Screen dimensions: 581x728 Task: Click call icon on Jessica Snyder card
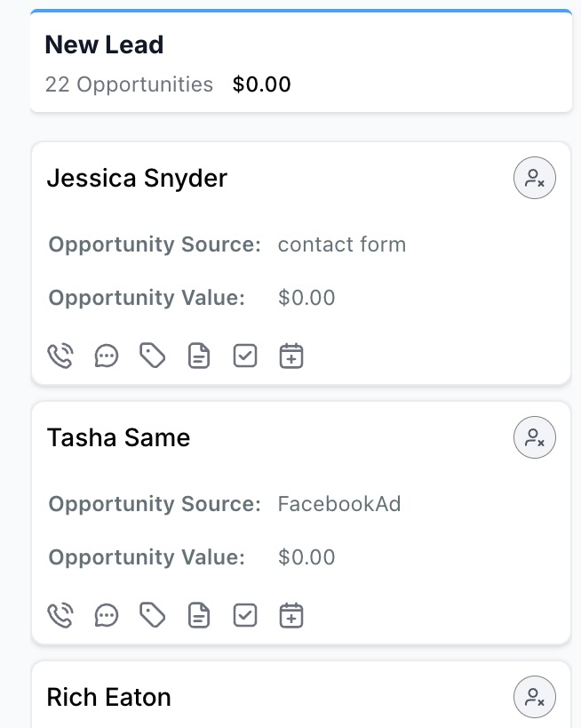point(60,356)
